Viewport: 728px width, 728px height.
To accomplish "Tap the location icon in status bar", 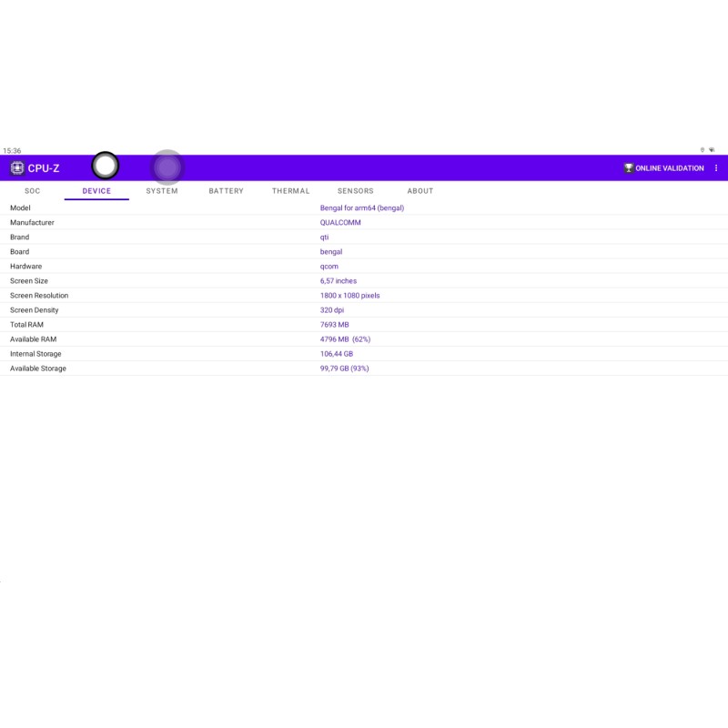I will click(703, 150).
